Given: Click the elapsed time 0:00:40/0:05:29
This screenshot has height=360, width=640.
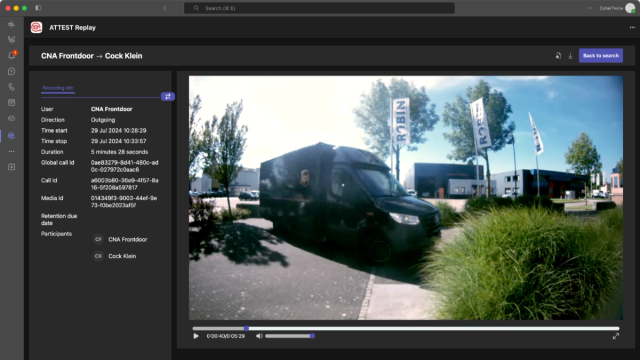Looking at the screenshot, I should tap(226, 336).
